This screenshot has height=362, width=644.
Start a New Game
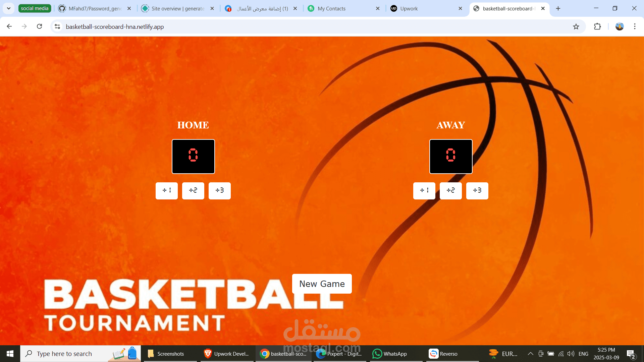(322, 284)
